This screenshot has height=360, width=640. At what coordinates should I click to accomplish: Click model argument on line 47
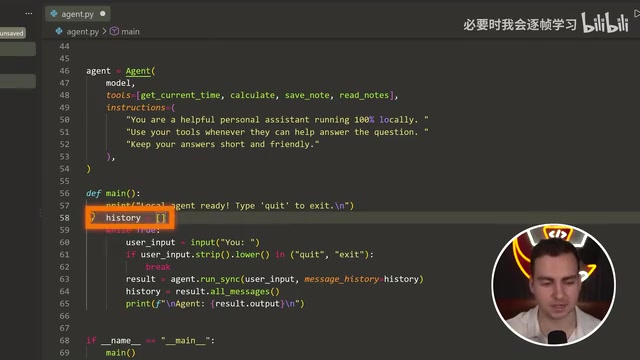[x=118, y=83]
